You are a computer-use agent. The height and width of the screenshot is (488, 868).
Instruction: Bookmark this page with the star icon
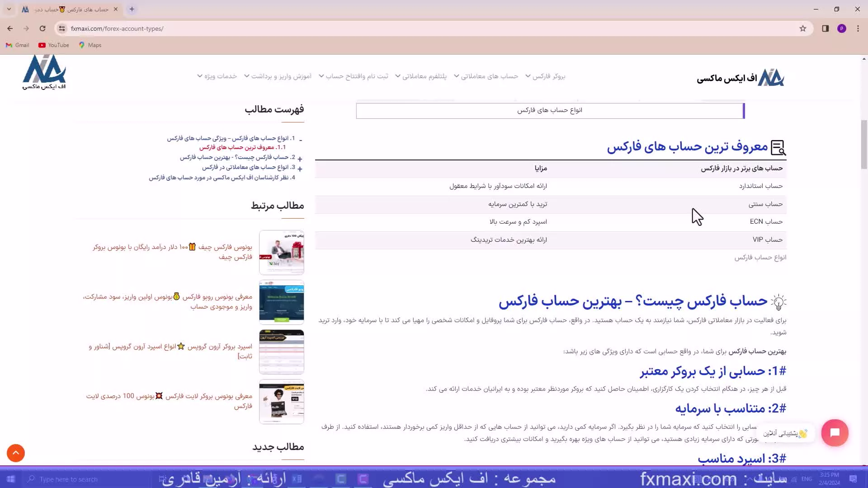pos(803,28)
